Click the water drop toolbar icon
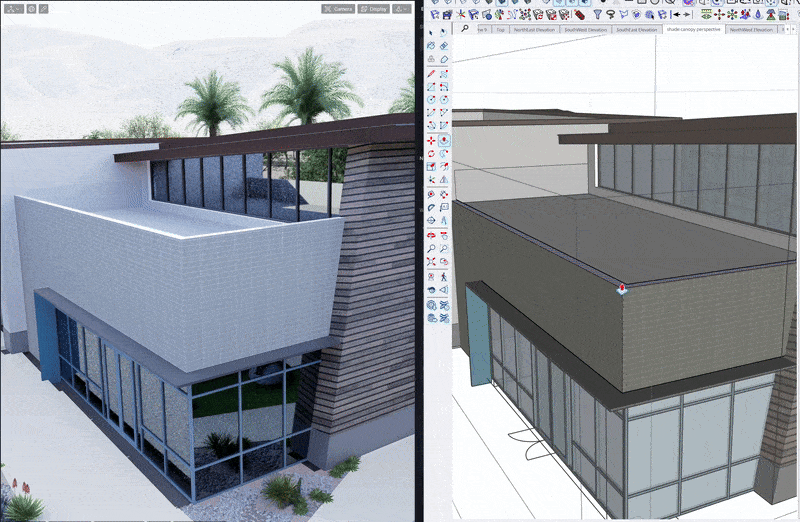 758,15
